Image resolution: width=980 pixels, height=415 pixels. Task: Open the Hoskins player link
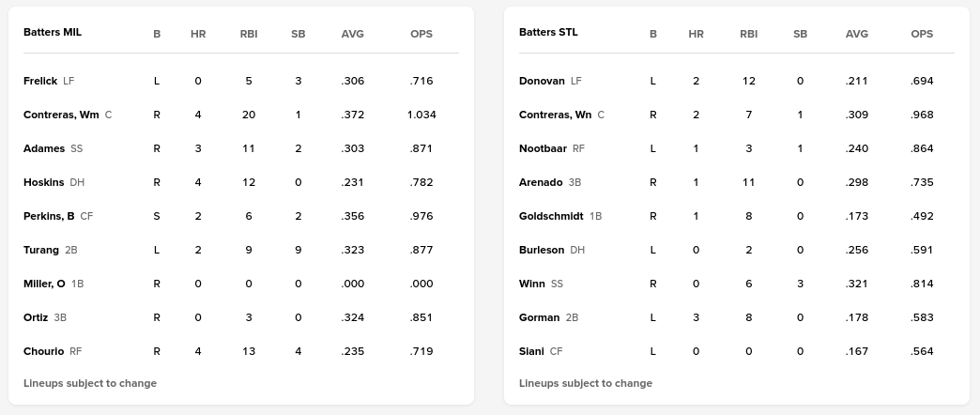coord(44,182)
